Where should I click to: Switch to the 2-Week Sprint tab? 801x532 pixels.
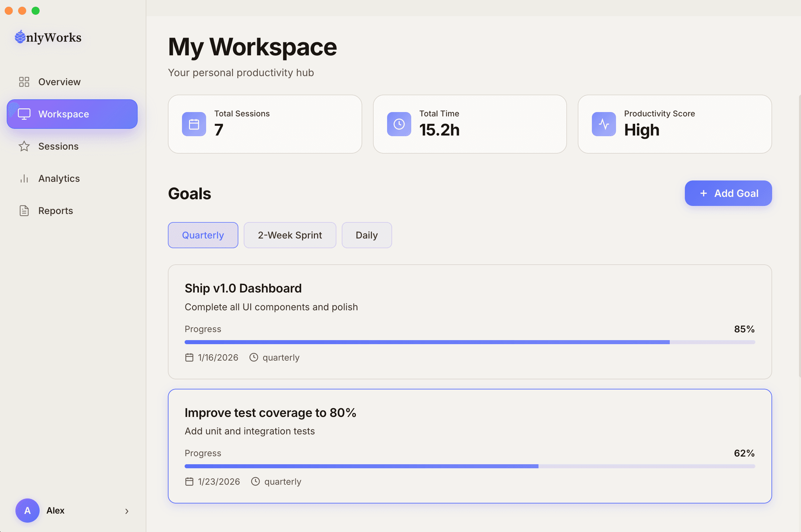(290, 235)
